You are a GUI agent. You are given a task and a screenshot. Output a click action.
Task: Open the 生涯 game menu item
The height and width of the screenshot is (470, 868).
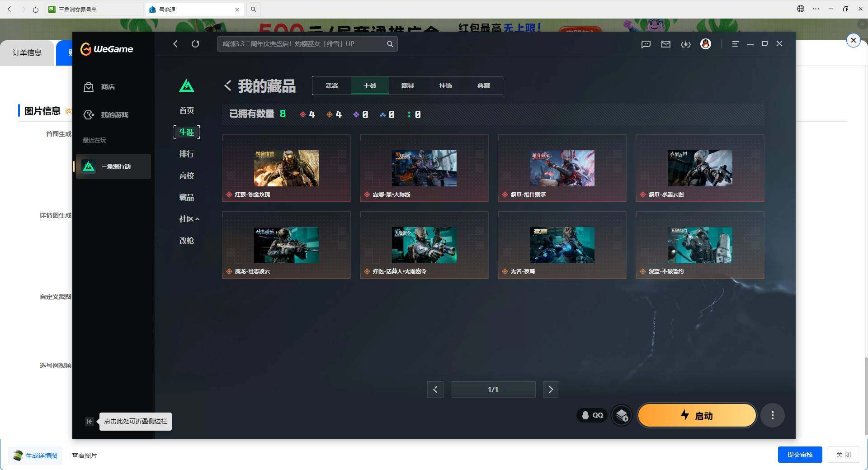click(187, 132)
